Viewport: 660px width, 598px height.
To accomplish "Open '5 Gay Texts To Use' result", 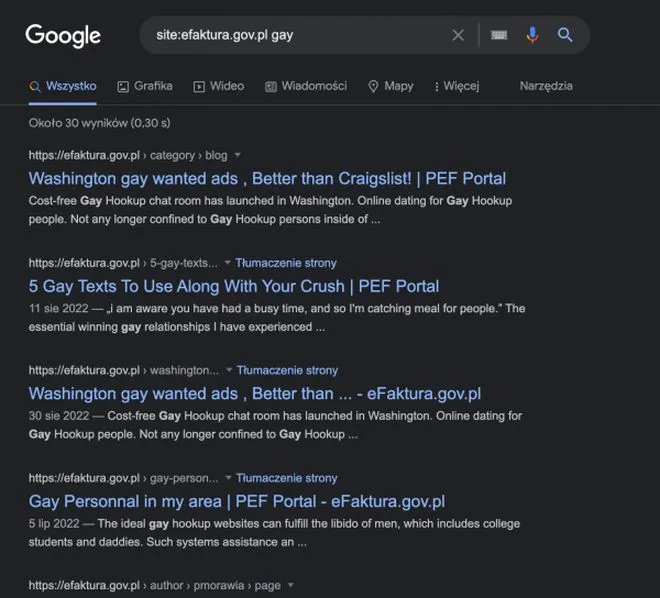I will tap(234, 286).
